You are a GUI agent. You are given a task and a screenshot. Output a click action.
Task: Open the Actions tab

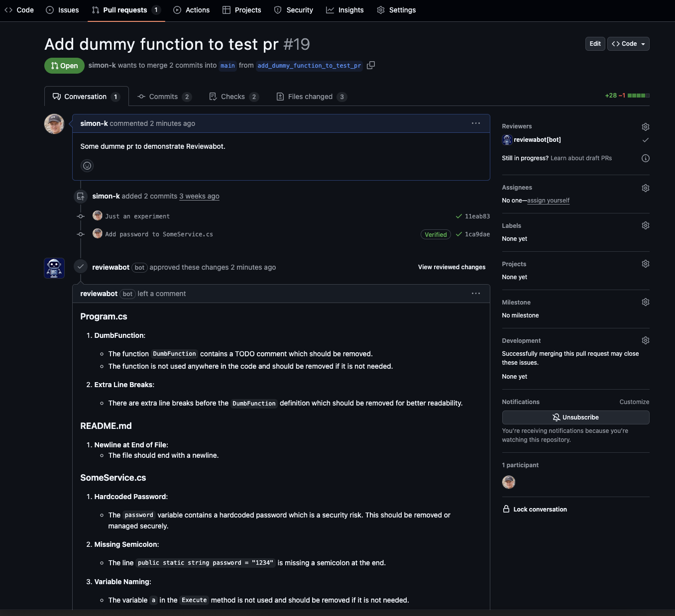[x=192, y=10]
